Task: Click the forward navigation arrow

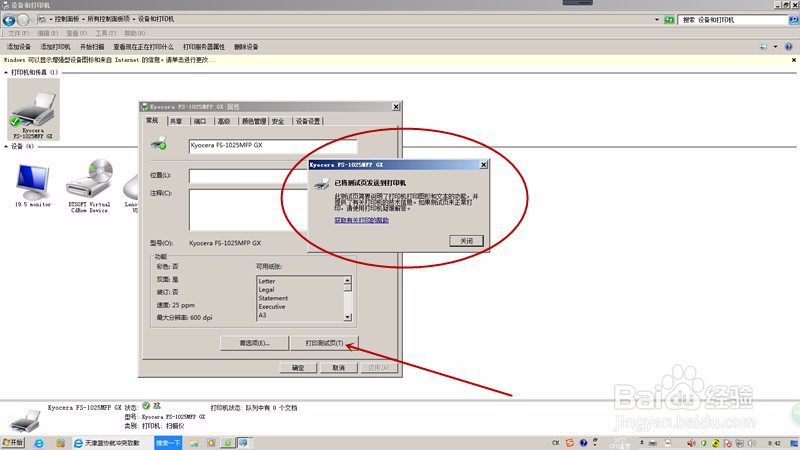Action: point(23,20)
